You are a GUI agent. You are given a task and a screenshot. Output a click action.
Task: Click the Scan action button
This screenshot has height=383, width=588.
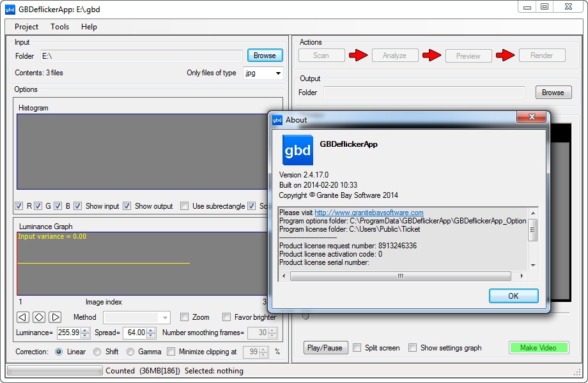coord(321,56)
